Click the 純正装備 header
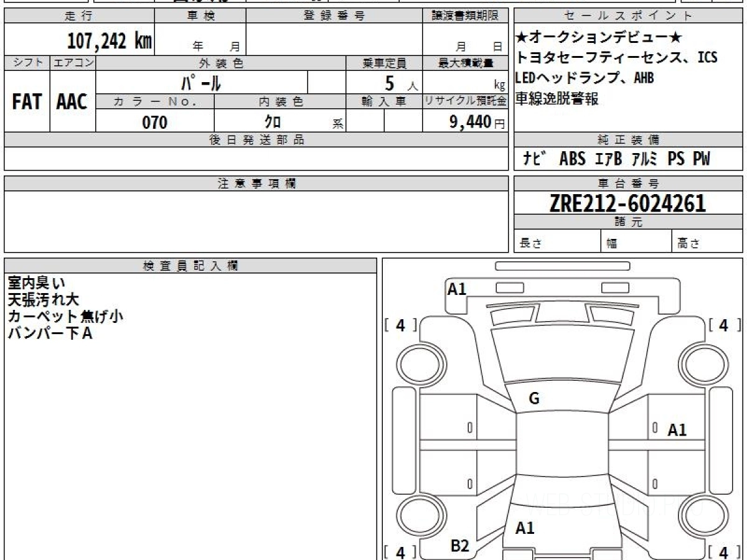The width and height of the screenshot is (747, 560). 628,140
